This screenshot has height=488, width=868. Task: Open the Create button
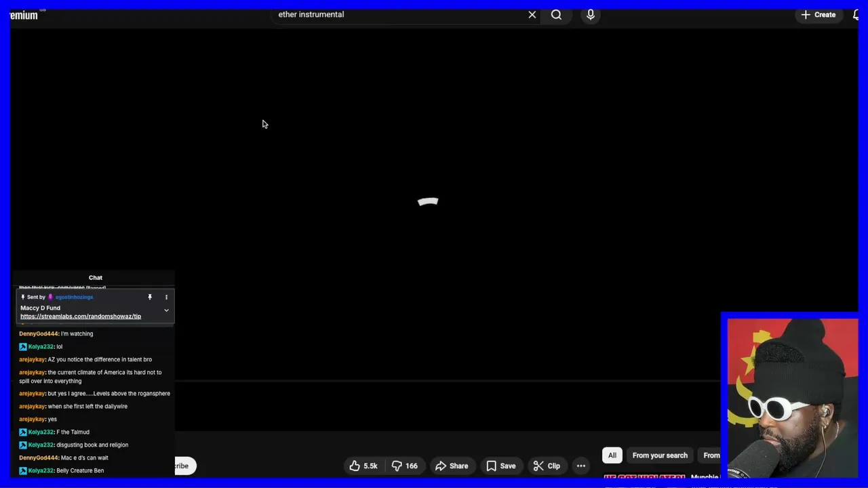coord(818,14)
